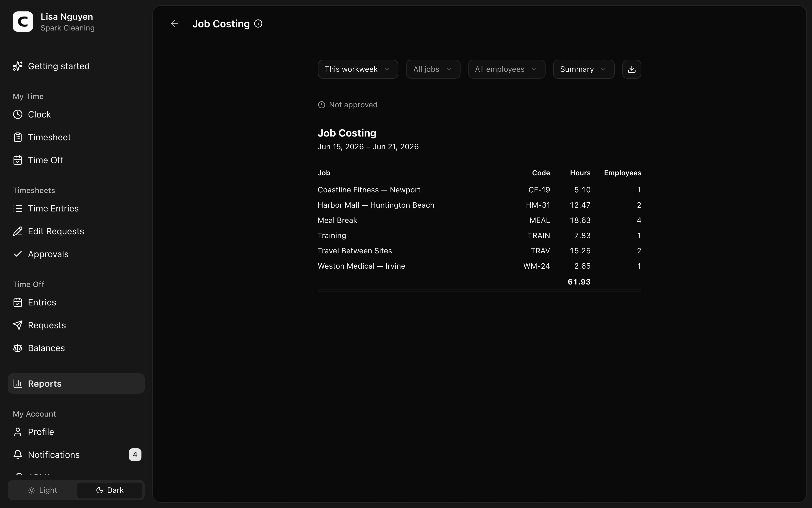Open My Time's Time Off item
The image size is (812, 508).
click(x=76, y=160)
